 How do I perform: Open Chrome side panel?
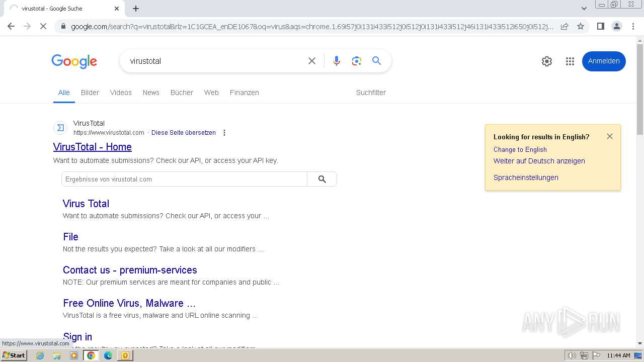pos(600,26)
